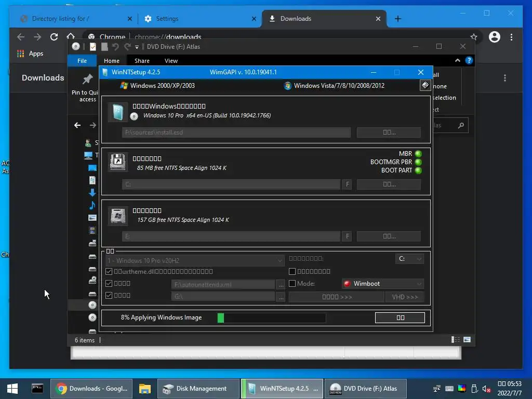Select the Downloads arrow icon in Explorer sidebar
This screenshot has height=399, width=532.
pos(92,193)
